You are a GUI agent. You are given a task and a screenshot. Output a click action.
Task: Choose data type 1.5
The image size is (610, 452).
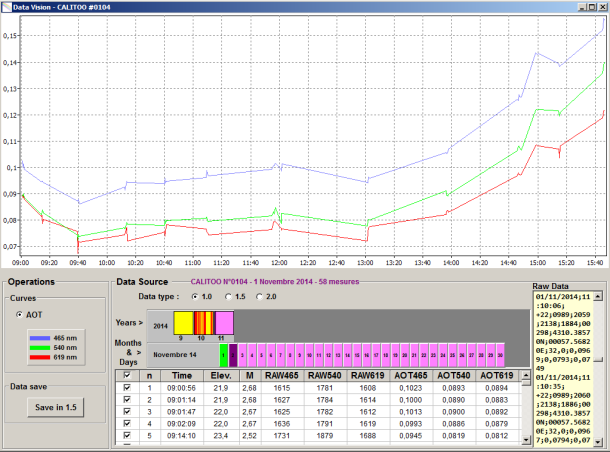[x=230, y=297]
